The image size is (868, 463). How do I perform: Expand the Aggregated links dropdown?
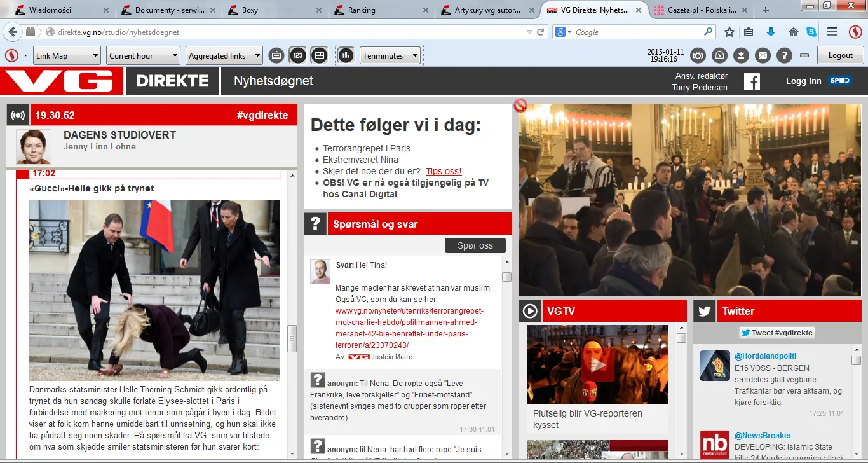[224, 55]
